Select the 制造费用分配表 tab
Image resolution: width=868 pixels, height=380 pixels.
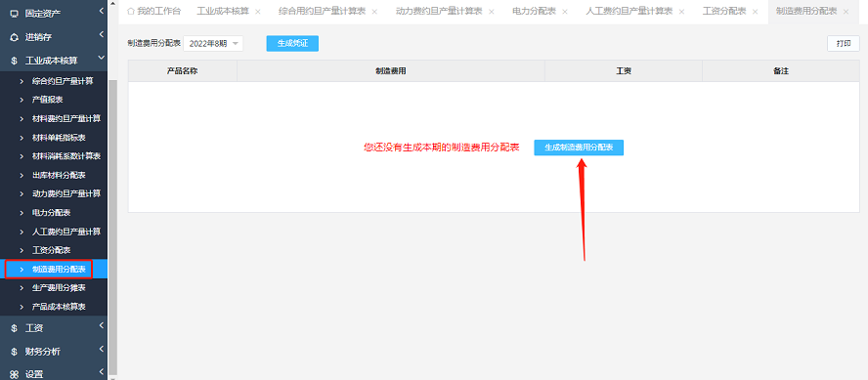click(806, 12)
